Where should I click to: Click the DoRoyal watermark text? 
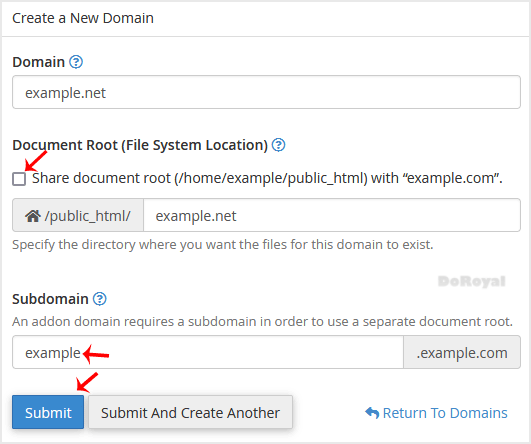pyautogui.click(x=472, y=281)
